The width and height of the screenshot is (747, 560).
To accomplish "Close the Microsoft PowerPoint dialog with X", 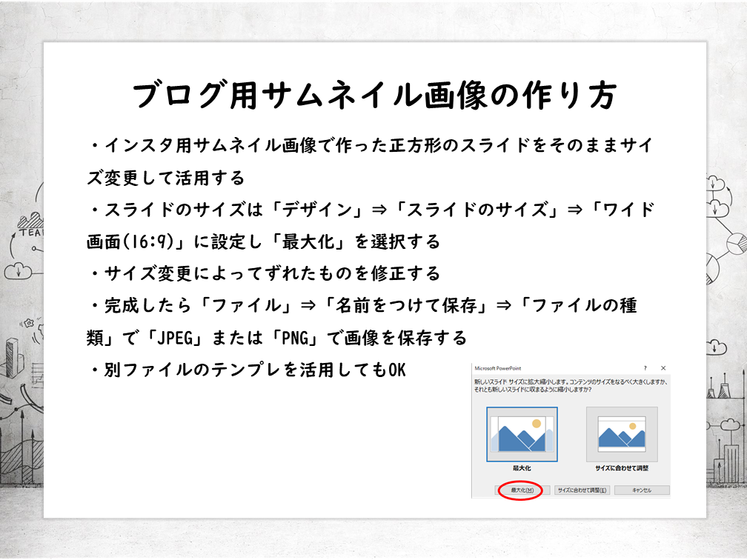I will pos(663,368).
